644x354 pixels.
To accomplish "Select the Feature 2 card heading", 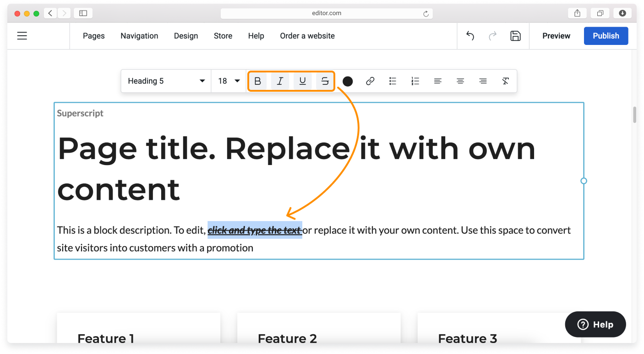I will pyautogui.click(x=287, y=338).
